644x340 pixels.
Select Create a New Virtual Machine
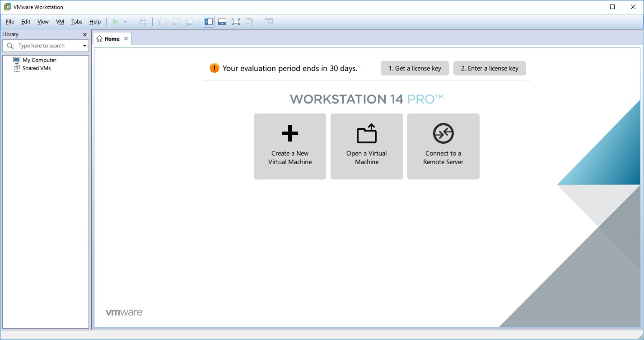[289, 146]
